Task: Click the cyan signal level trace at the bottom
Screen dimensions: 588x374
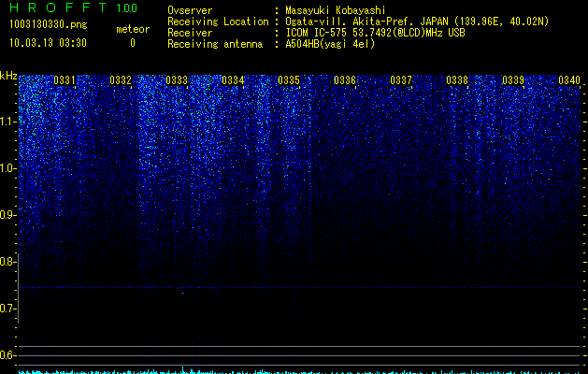Action: click(x=299, y=371)
